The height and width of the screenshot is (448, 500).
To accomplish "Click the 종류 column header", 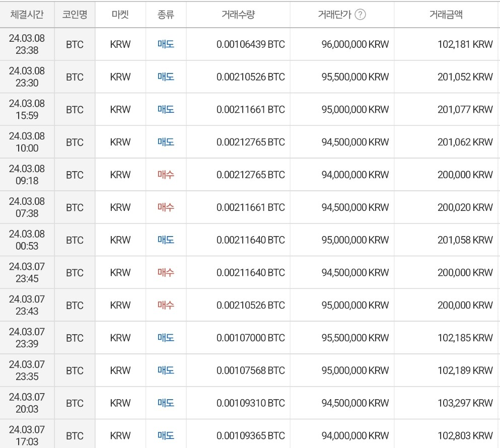I will tap(166, 15).
